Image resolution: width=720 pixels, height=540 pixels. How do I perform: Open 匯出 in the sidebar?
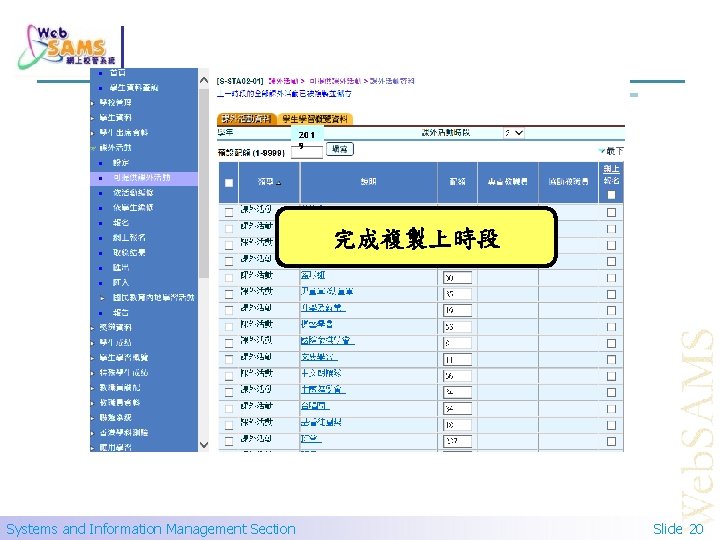click(x=121, y=267)
